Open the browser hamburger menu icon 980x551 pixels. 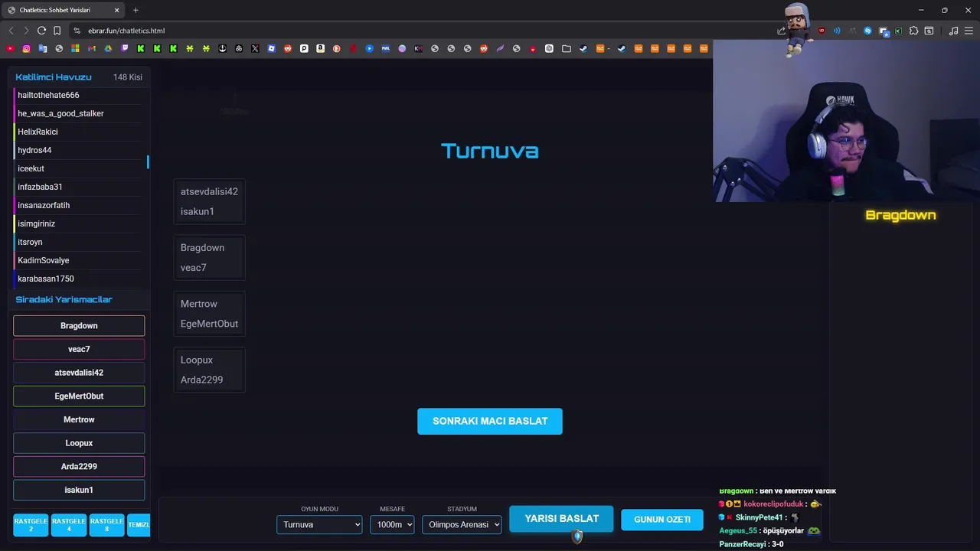point(969,31)
